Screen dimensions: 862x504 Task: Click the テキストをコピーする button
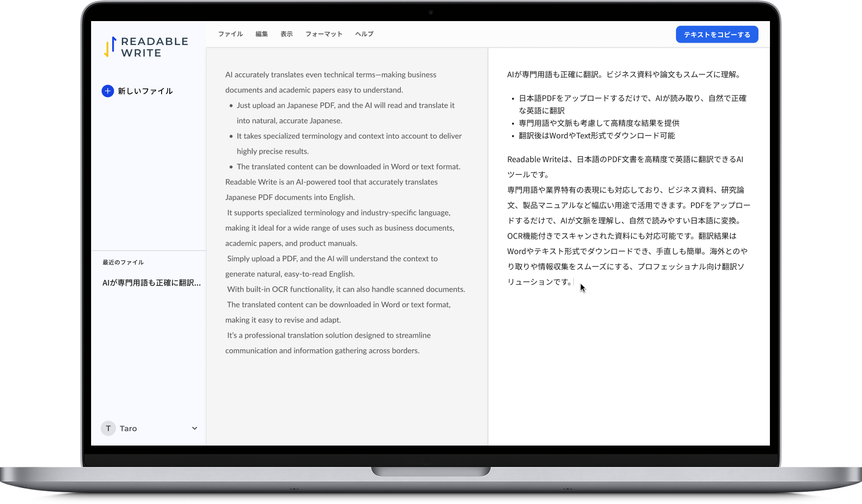pos(717,34)
